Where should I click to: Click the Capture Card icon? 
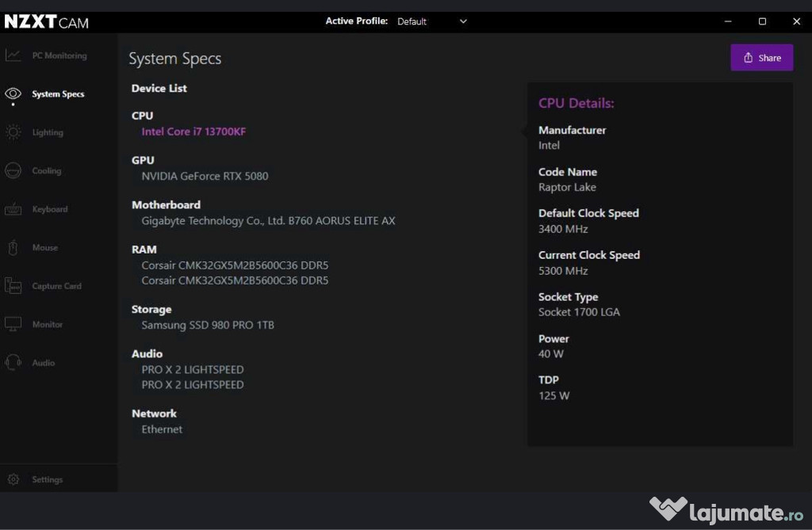[x=13, y=286]
